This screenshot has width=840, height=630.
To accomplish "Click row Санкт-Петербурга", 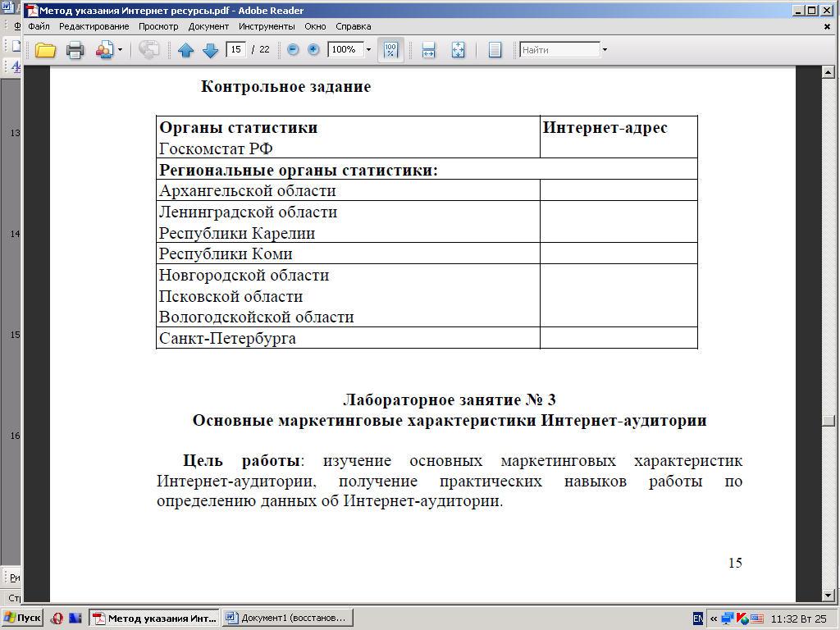I will click(348, 338).
